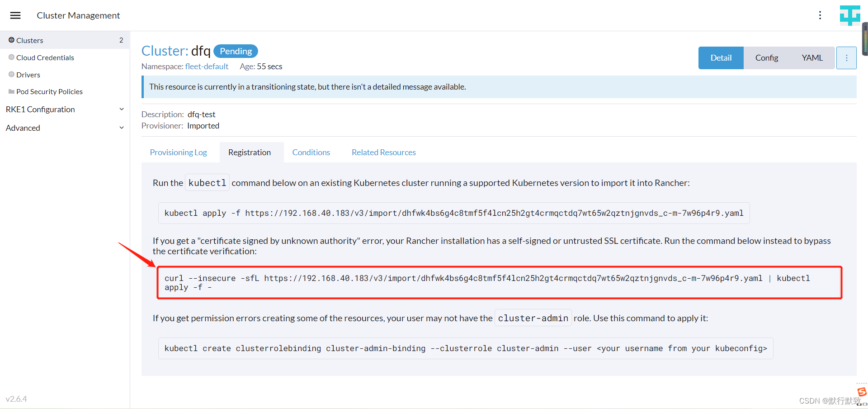
Task: Click the Age 55 secs text
Action: pos(261,67)
